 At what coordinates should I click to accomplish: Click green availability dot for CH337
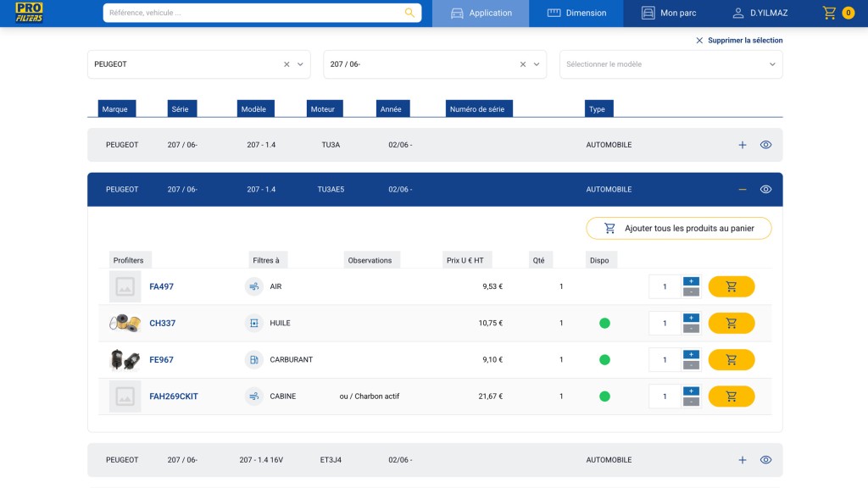(x=604, y=323)
